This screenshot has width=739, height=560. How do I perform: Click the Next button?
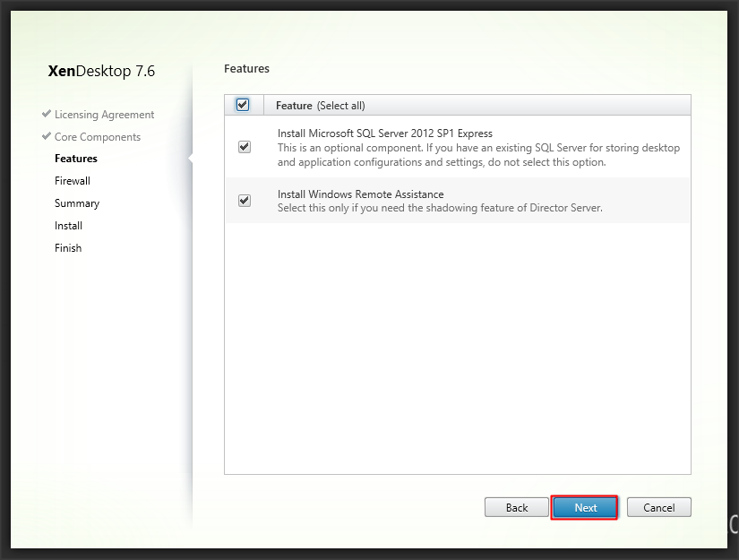click(585, 507)
